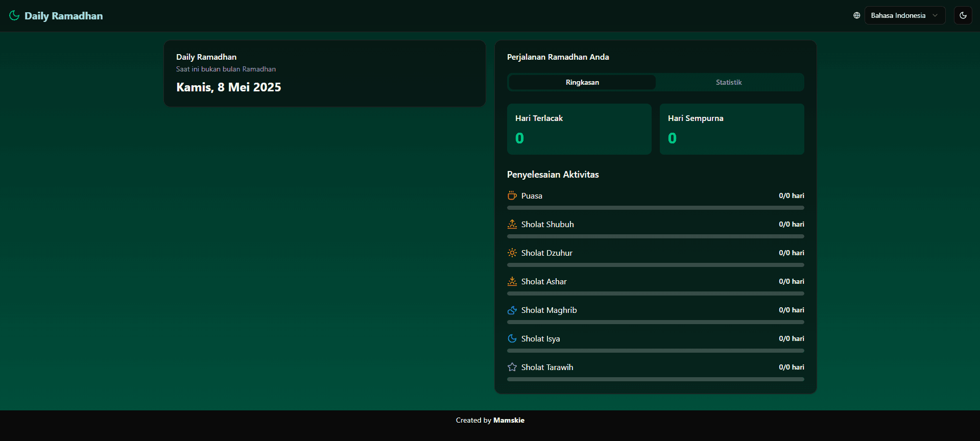Click the Hari Sempurna stat card
Viewport: 980px width, 441px height.
click(731, 129)
